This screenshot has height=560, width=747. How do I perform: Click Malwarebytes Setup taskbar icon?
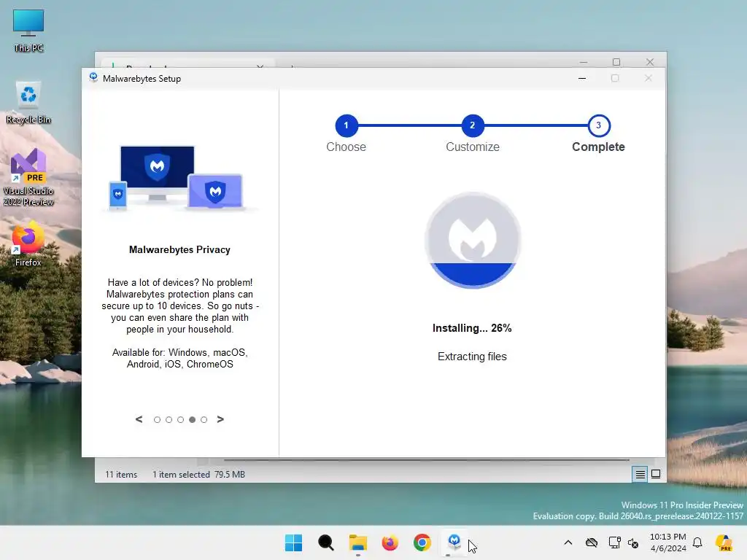point(454,542)
